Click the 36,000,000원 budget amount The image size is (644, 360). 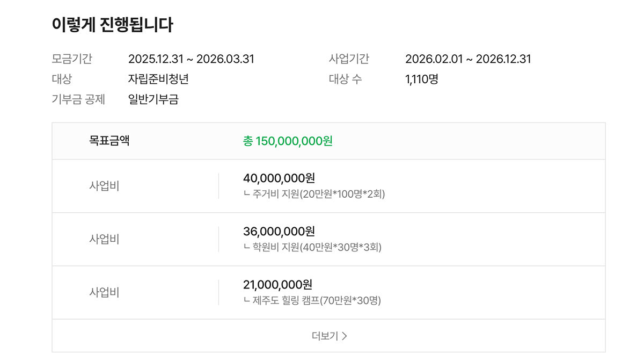[279, 231]
